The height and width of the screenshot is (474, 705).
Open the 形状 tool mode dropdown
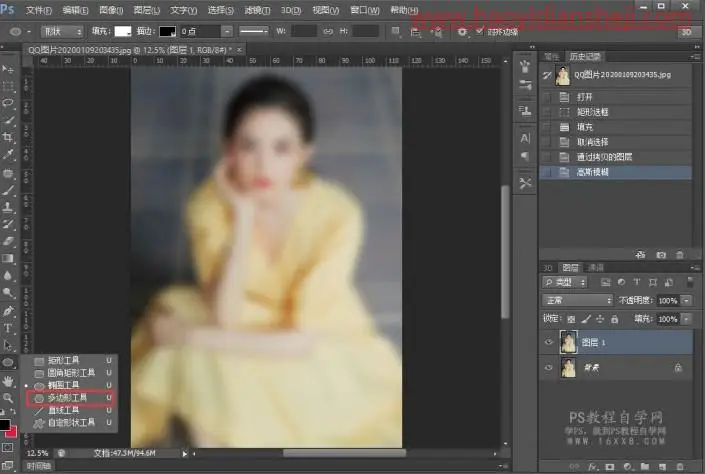click(62, 31)
